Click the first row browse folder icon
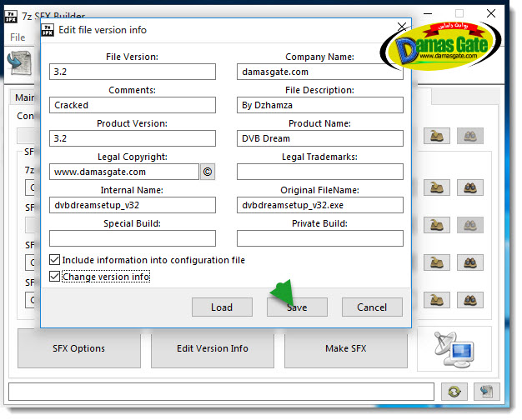 coord(437,136)
